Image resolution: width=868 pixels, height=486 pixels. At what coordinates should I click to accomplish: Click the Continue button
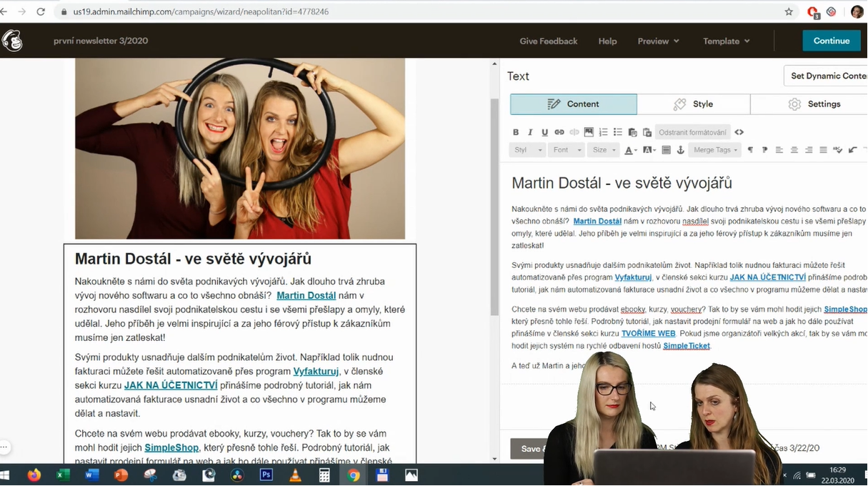832,41
